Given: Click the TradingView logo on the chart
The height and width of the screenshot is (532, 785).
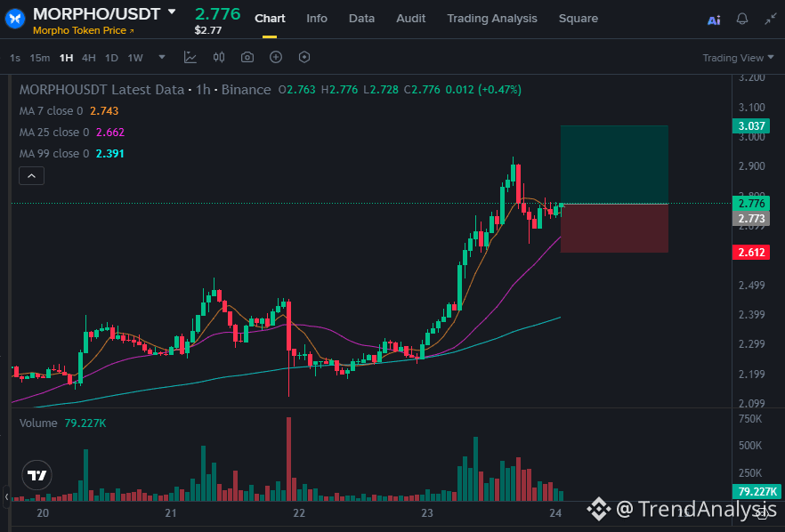Looking at the screenshot, I should click(x=37, y=475).
